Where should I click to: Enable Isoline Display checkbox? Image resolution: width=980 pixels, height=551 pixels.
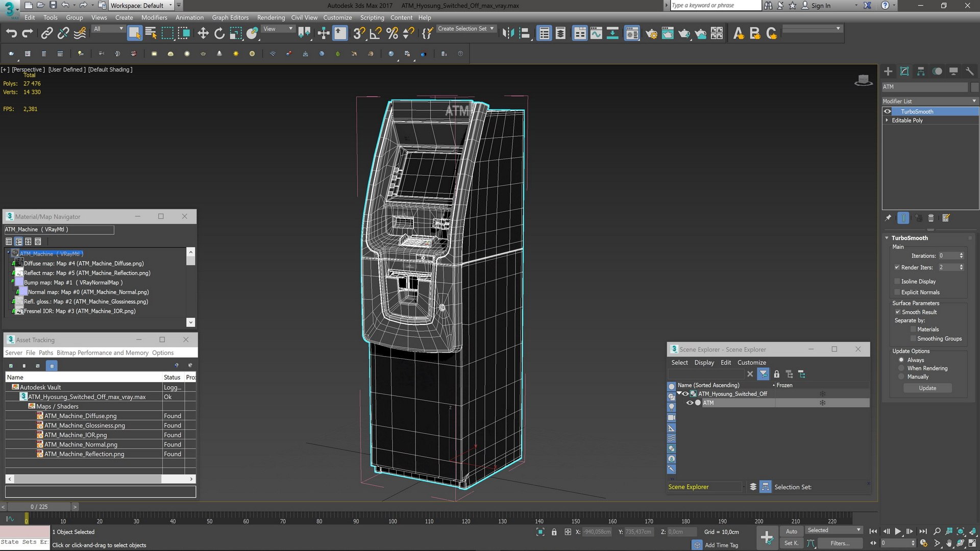click(897, 282)
